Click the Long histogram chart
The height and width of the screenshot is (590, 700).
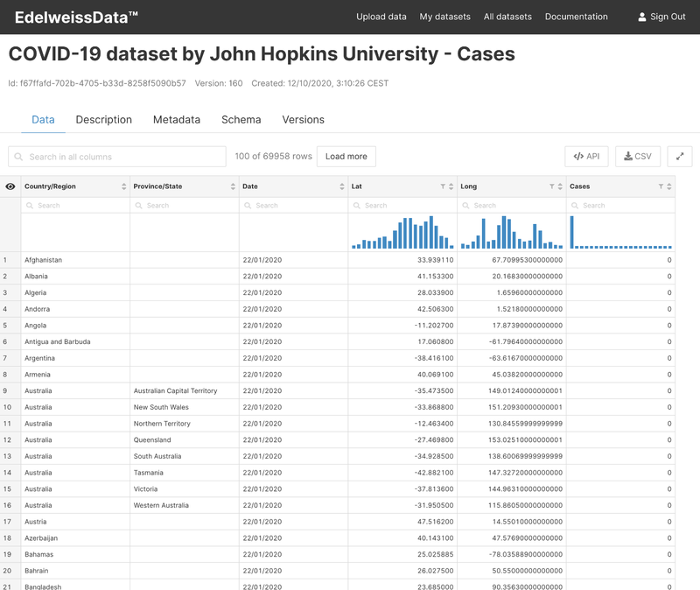click(x=512, y=232)
